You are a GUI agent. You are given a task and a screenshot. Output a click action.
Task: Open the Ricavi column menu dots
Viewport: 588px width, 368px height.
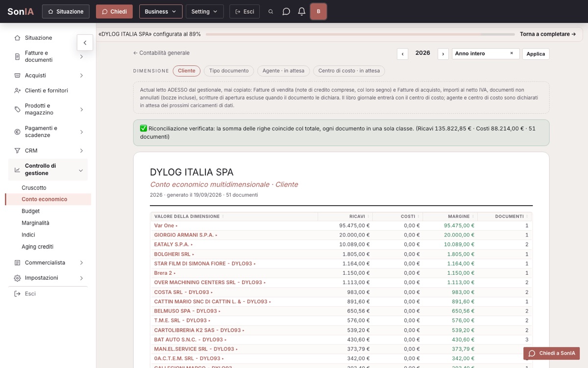pyautogui.click(x=368, y=216)
